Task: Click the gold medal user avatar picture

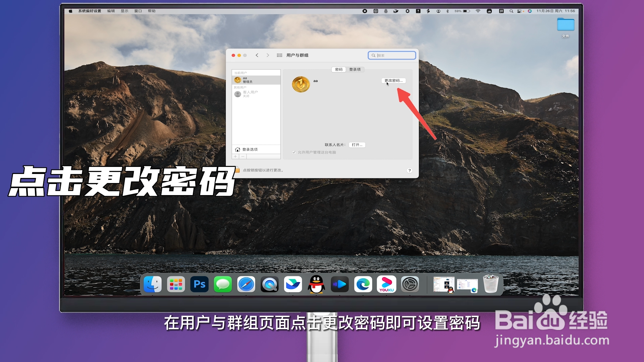Action: (301, 84)
